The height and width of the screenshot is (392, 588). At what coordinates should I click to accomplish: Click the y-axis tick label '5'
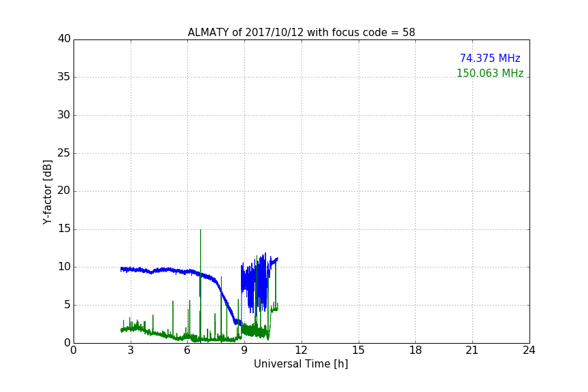tap(67, 305)
